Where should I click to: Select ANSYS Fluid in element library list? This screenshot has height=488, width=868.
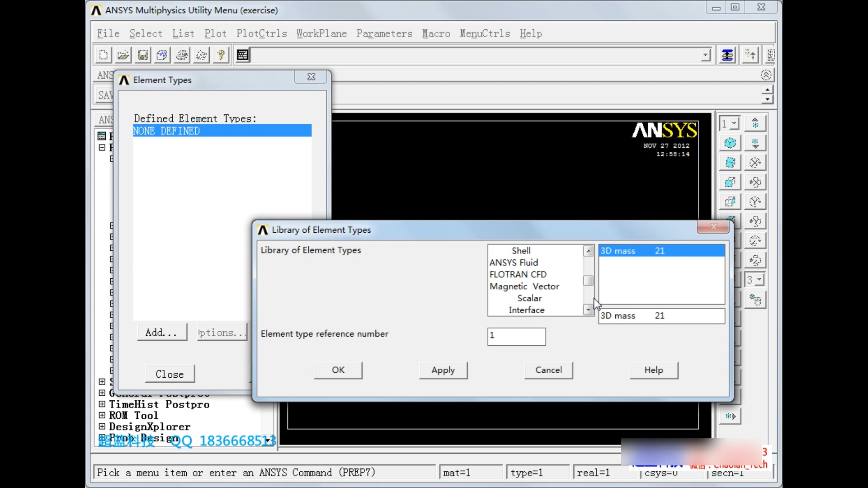click(x=513, y=262)
